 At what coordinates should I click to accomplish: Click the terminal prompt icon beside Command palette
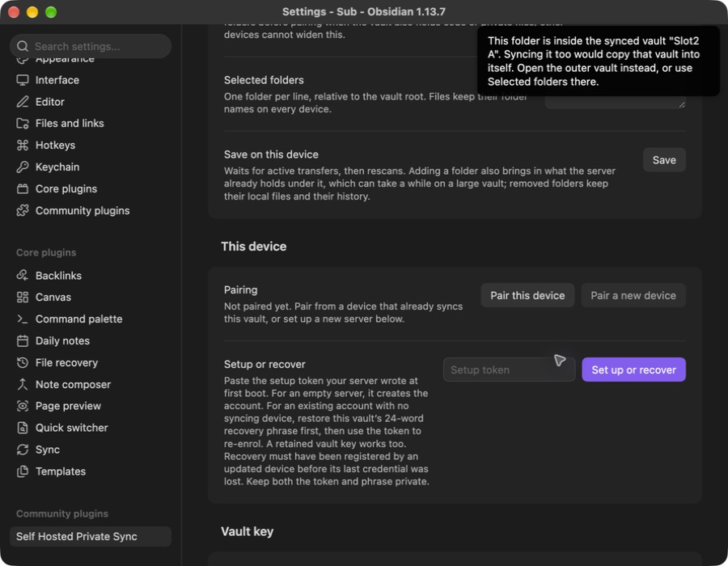(x=23, y=319)
